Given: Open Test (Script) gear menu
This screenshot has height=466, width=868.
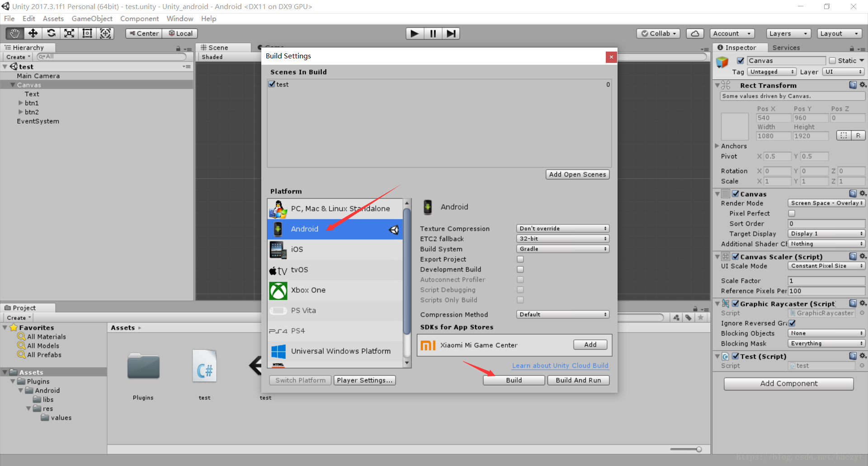Looking at the screenshot, I should click(x=863, y=356).
